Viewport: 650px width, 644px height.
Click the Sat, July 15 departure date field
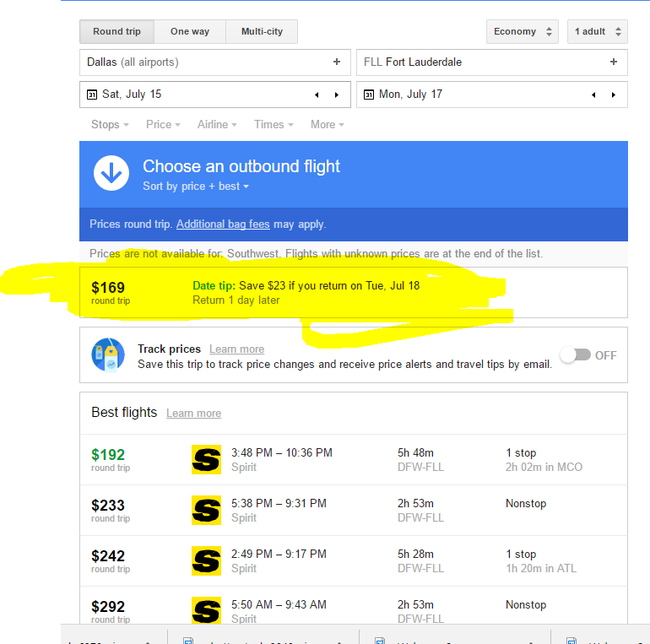(215, 95)
